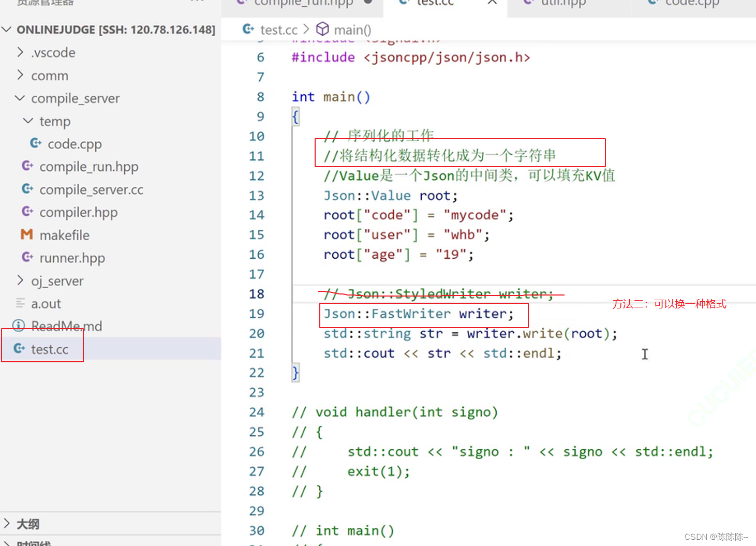Expand the 大纲 outline section
The width and height of the screenshot is (756, 546).
7,523
